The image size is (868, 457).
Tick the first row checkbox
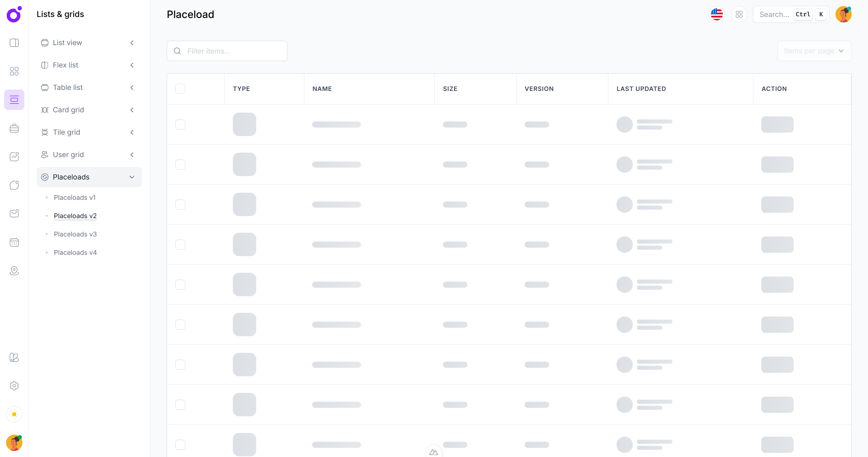(180, 125)
